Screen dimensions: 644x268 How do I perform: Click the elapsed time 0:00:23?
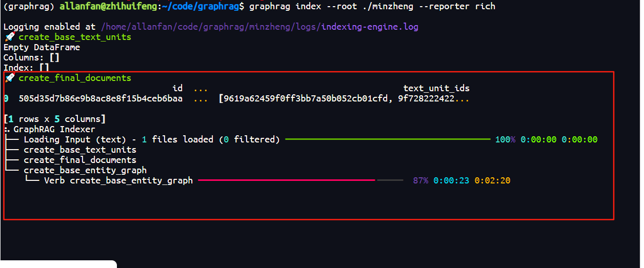451,180
